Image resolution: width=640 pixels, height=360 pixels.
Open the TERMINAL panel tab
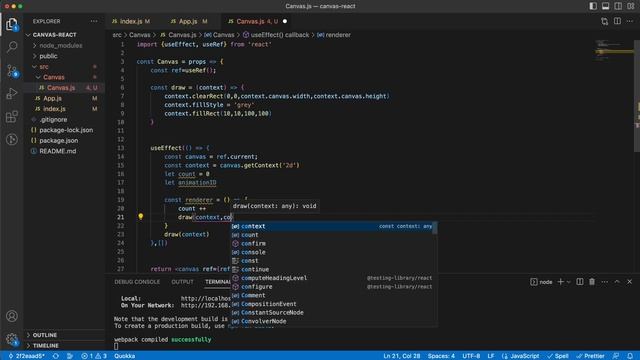(218, 282)
